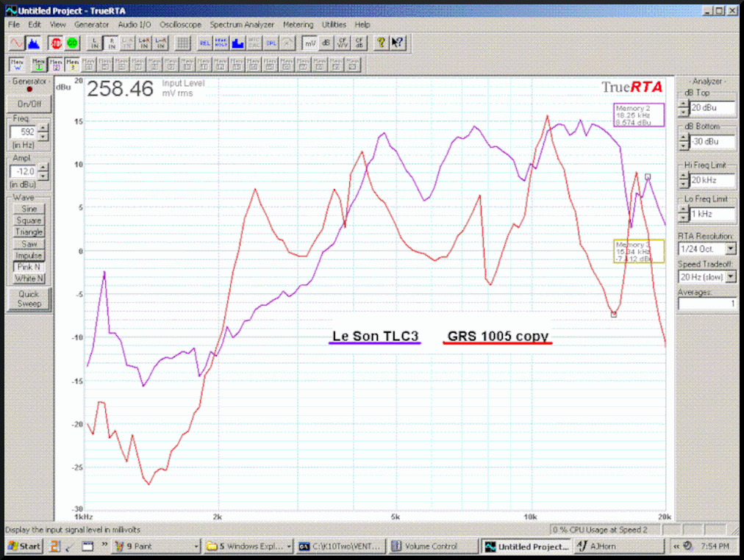Screen dimensions: 744x560
Task: Open the Speed Tradeoff dropdown
Action: [730, 276]
